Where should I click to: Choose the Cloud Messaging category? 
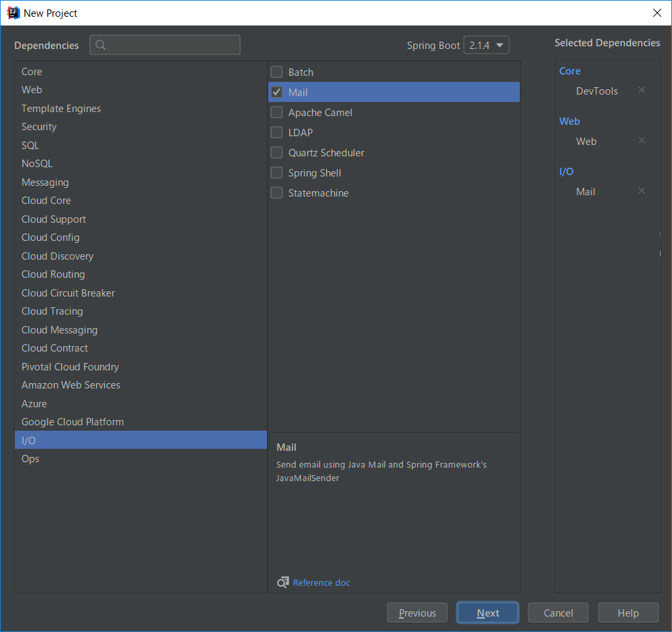[141, 329]
